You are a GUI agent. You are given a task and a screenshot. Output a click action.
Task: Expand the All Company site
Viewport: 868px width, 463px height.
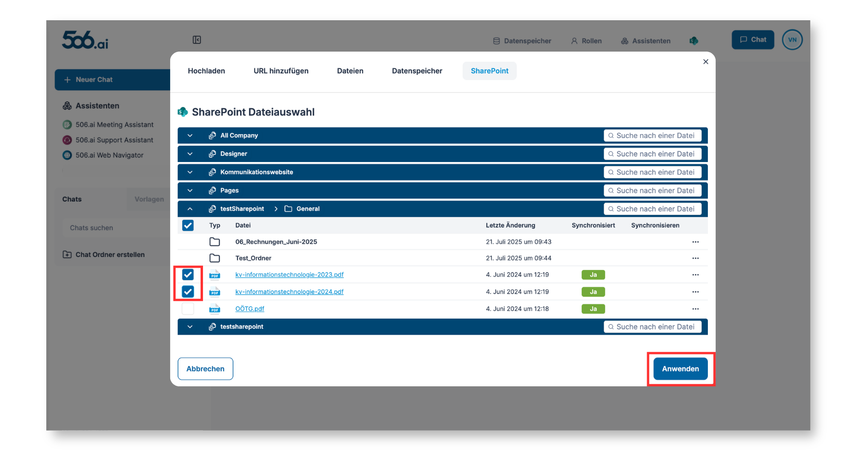[190, 136]
